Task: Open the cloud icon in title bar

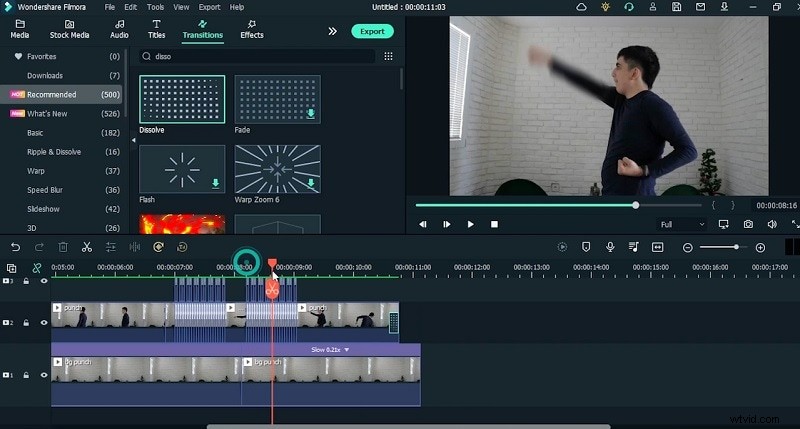Action: point(581,7)
